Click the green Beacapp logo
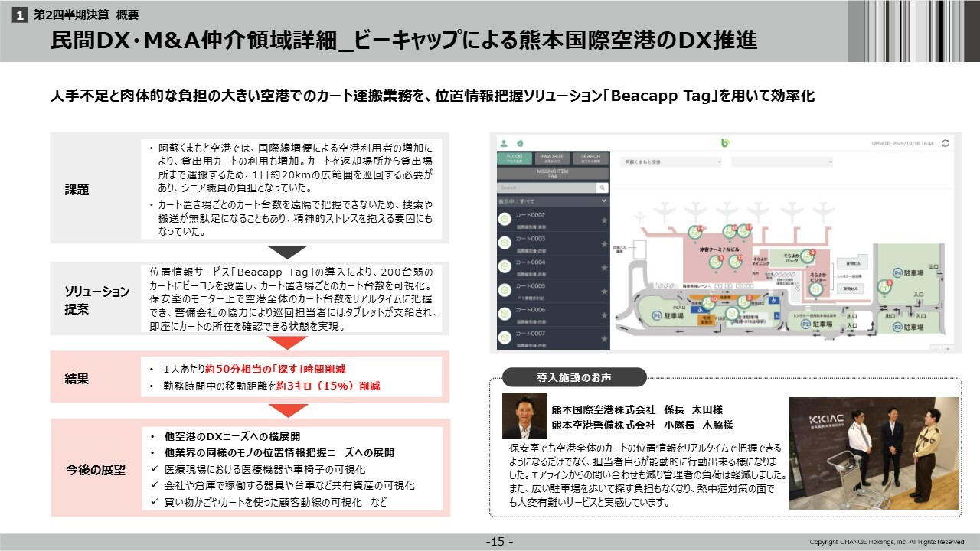The image size is (980, 551). (724, 142)
